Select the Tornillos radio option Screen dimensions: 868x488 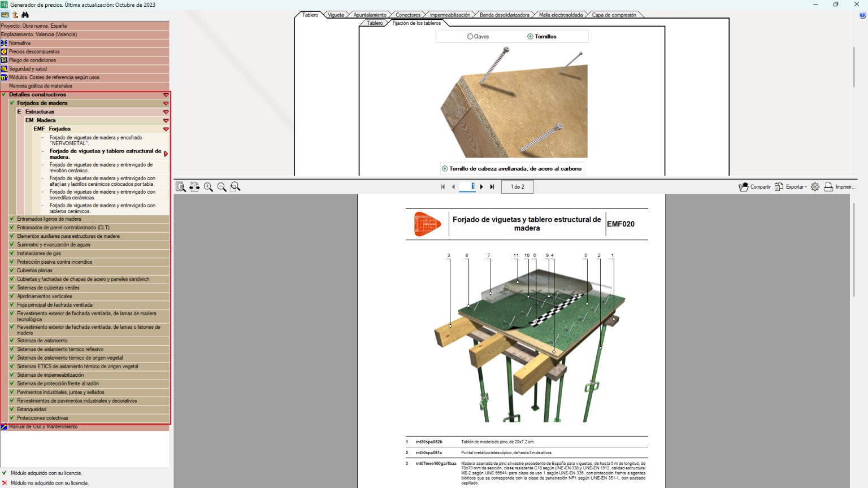pyautogui.click(x=542, y=37)
